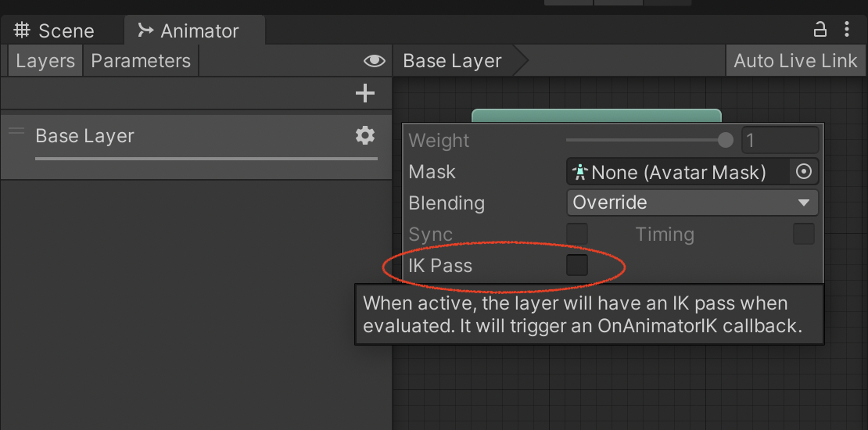The width and height of the screenshot is (868, 430).
Task: Click the Avatar Mask object picker circle
Action: click(x=804, y=172)
